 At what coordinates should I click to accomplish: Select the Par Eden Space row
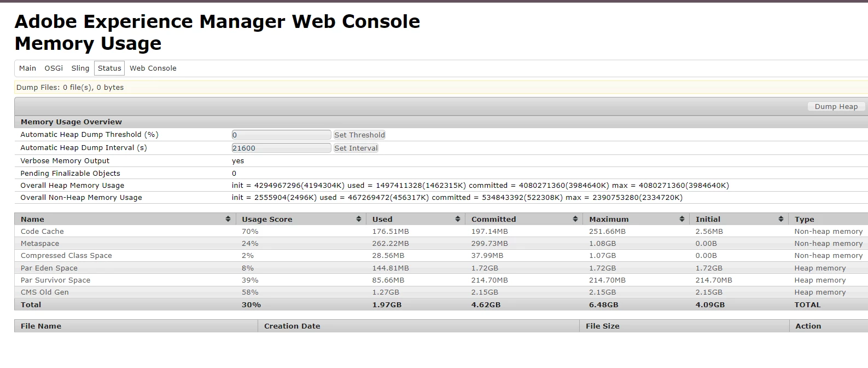tap(441, 268)
